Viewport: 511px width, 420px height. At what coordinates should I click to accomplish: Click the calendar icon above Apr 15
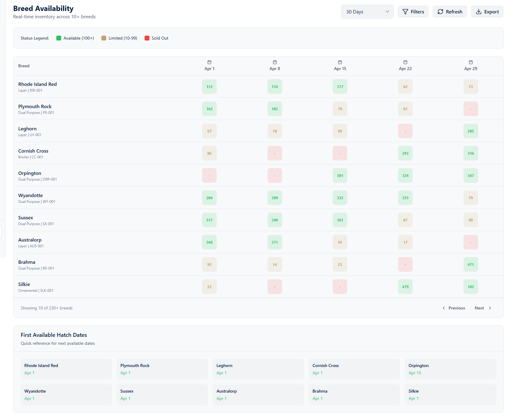340,62
